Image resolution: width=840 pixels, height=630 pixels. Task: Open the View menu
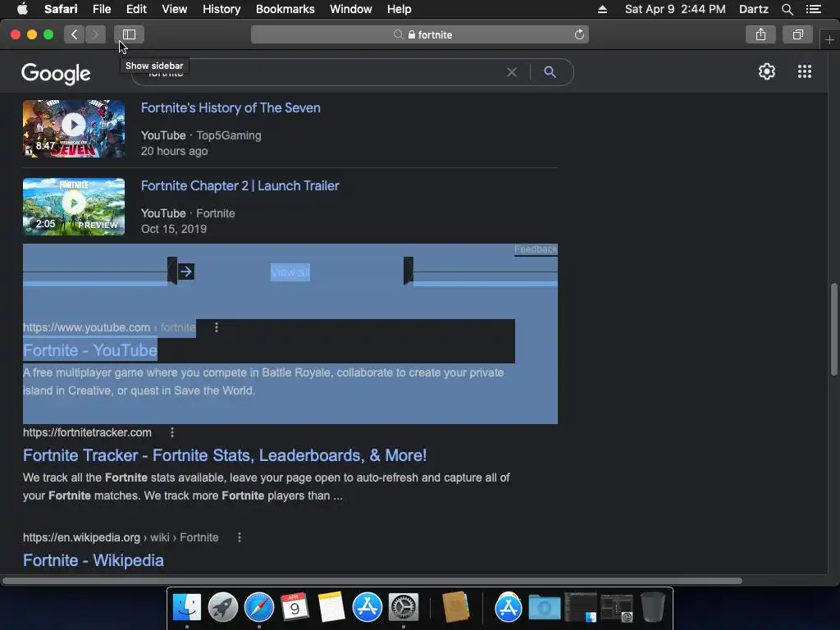[x=174, y=9]
